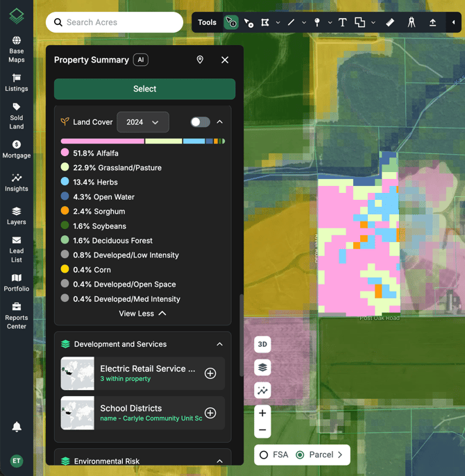Viewport: 465px width, 476px height.
Task: Open the polygon tool dropdown arrow
Action: click(x=278, y=22)
